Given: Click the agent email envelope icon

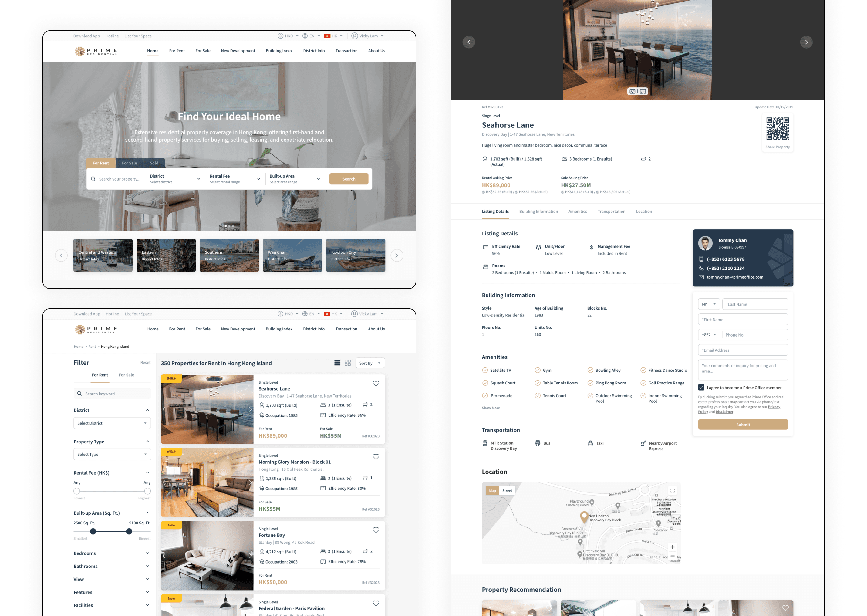Looking at the screenshot, I should [x=701, y=277].
